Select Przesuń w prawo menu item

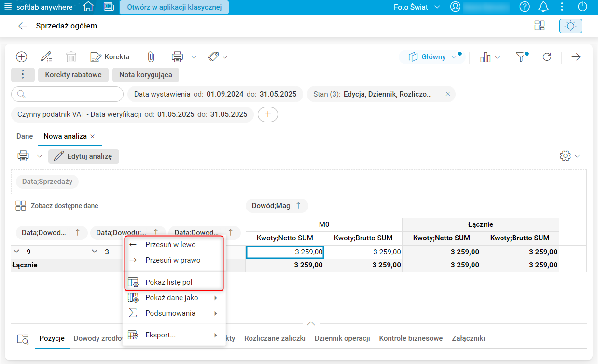pyautogui.click(x=174, y=260)
